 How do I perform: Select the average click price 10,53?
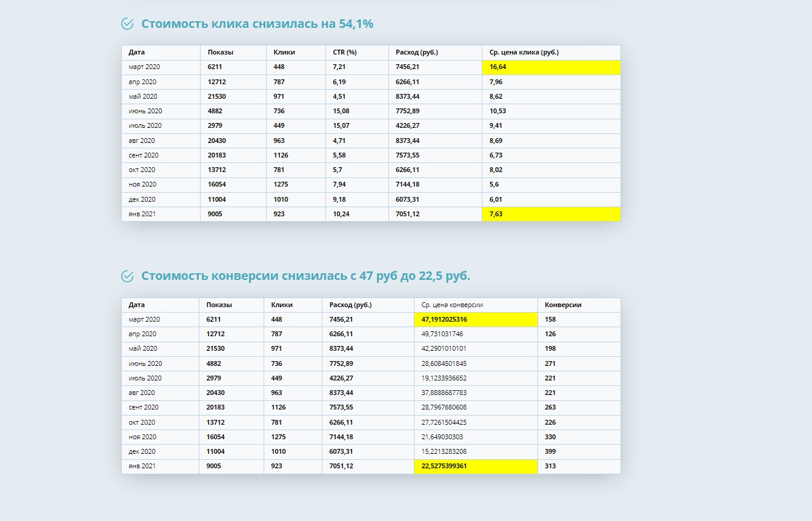(x=498, y=111)
